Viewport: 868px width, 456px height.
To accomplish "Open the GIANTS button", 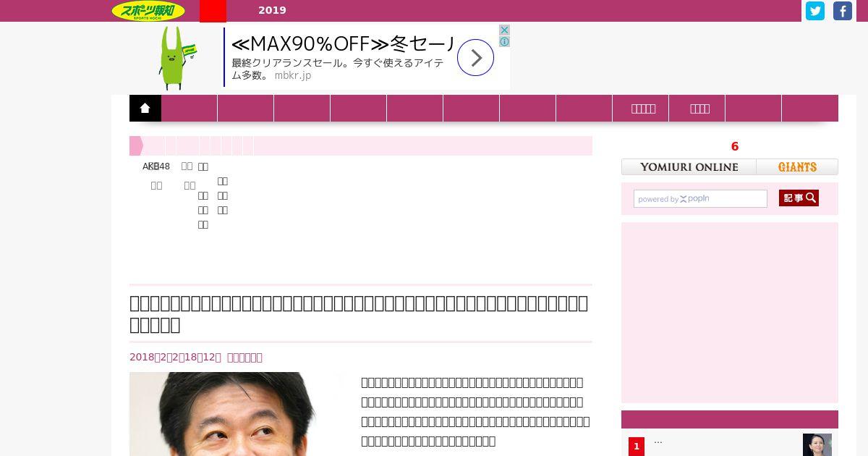I will tap(797, 167).
